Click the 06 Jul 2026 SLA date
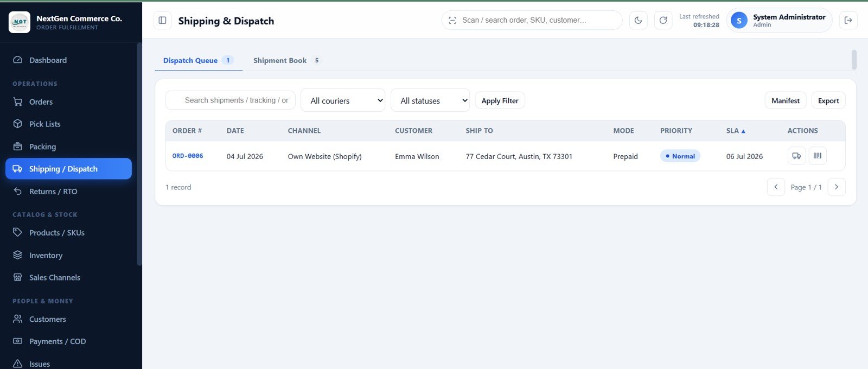This screenshot has height=369, width=868. point(744,156)
